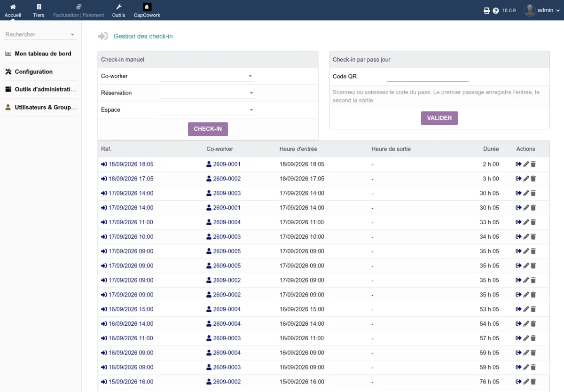The image size is (564, 392).
Task: Open check-in reference 17/09/2026 11:00
Action: 127,222
